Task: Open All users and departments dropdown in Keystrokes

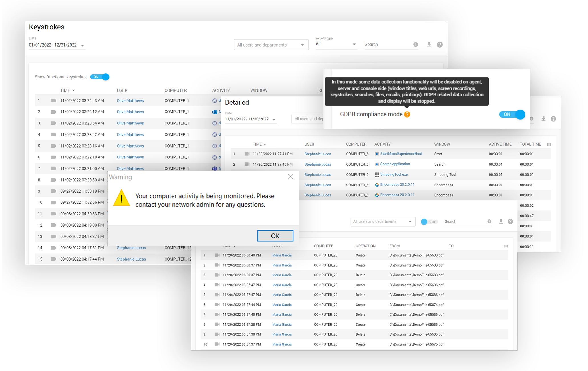Action: point(271,45)
